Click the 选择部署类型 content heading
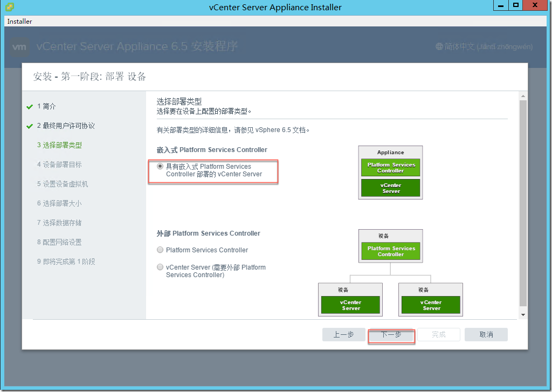Image resolution: width=552 pixels, height=392 pixels. (x=179, y=101)
